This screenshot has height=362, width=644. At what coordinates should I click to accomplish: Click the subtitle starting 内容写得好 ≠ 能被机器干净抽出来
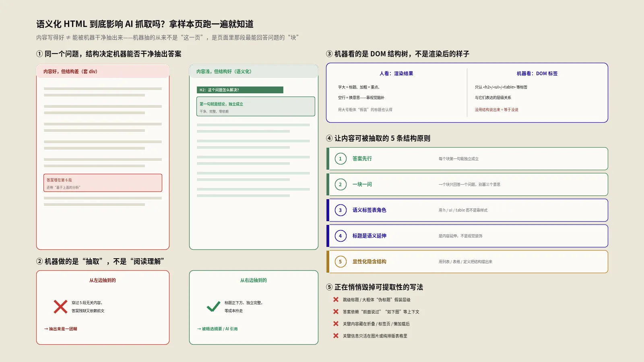tap(167, 37)
